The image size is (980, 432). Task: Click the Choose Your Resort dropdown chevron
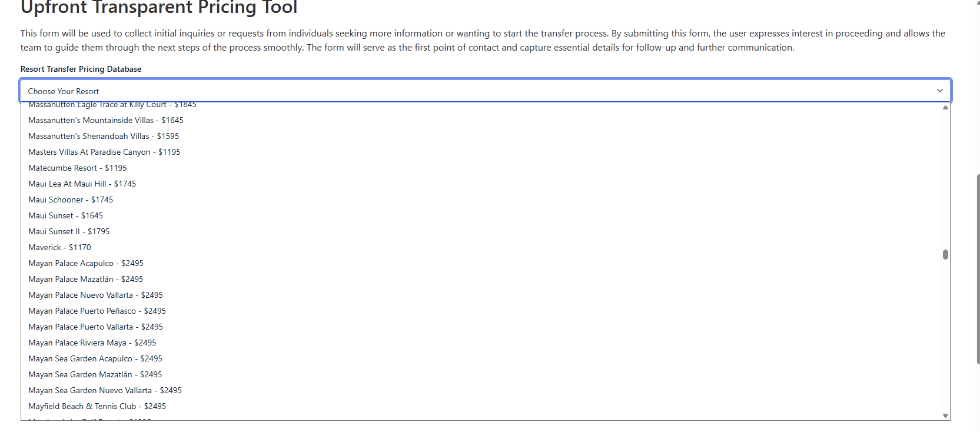click(x=939, y=91)
